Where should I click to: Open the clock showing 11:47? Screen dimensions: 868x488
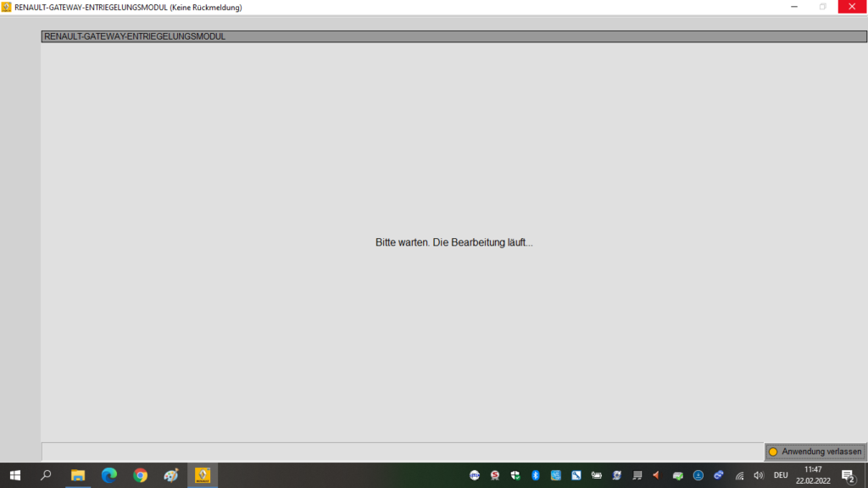[813, 475]
